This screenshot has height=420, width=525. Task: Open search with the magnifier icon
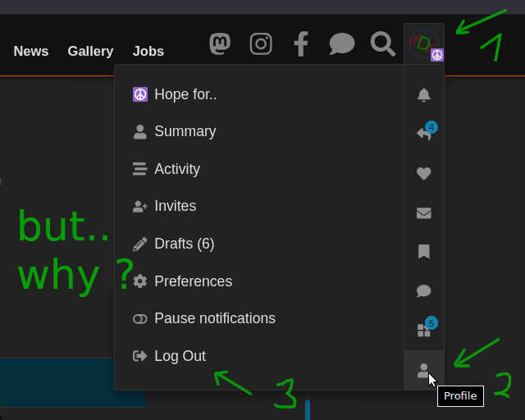point(383,43)
